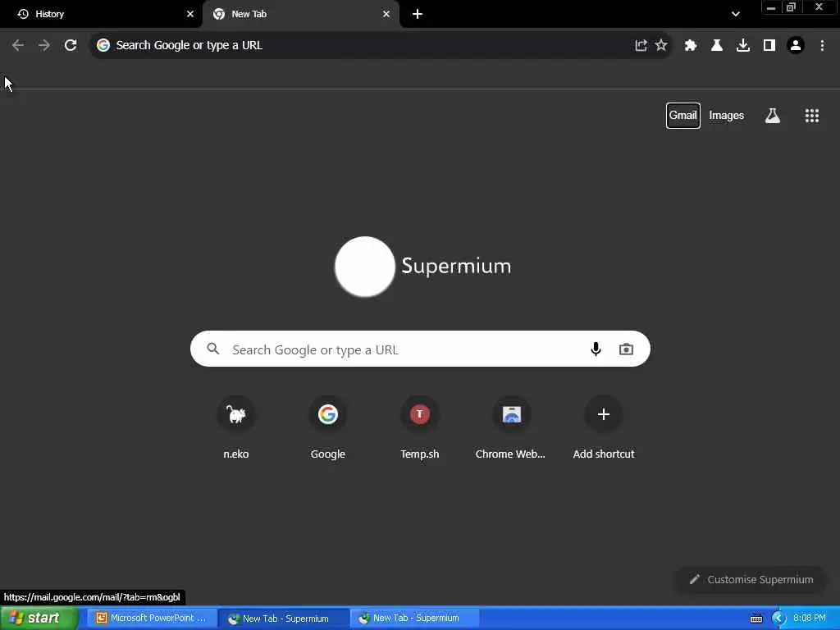Open the profile avatar menu
This screenshot has height=630, width=840.
tap(796, 45)
